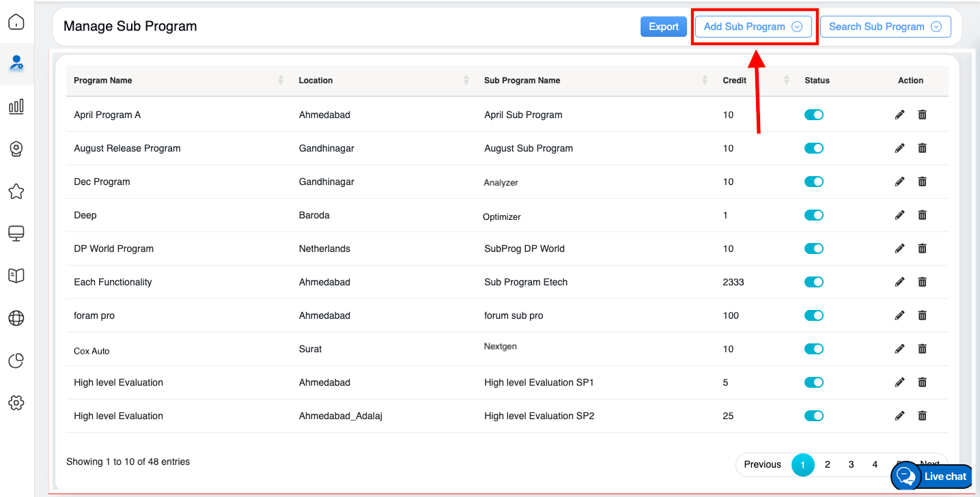The height and width of the screenshot is (497, 980).
Task: Jump to page 4 in pagination
Action: (x=875, y=464)
